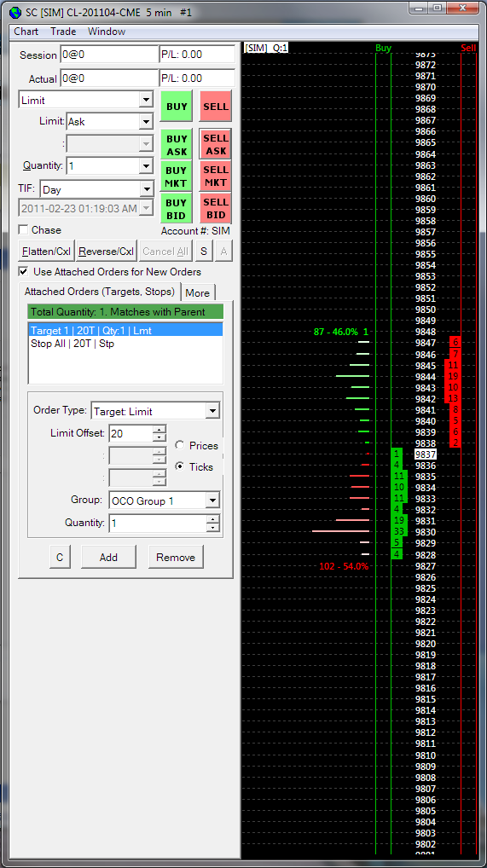Viewport: 487px width, 868px height.
Task: Click bid size 1 at price 9837
Action: pos(397,454)
